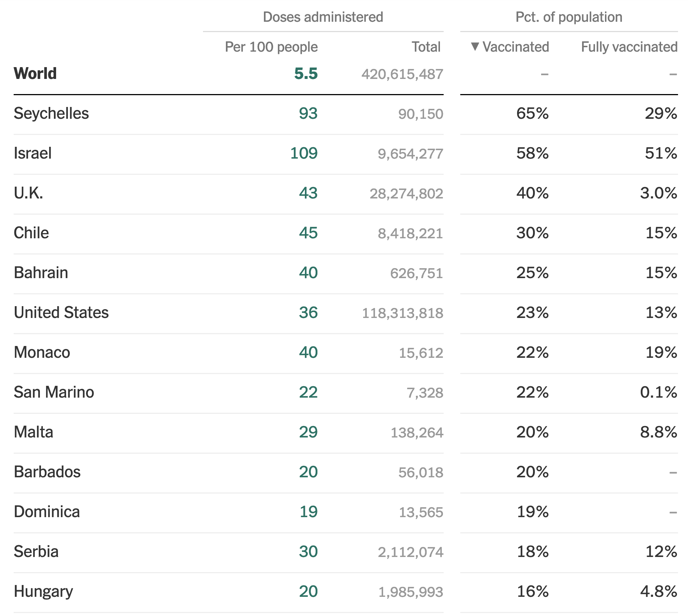Click the Doses administered header
The height and width of the screenshot is (616, 688).
pos(323,17)
